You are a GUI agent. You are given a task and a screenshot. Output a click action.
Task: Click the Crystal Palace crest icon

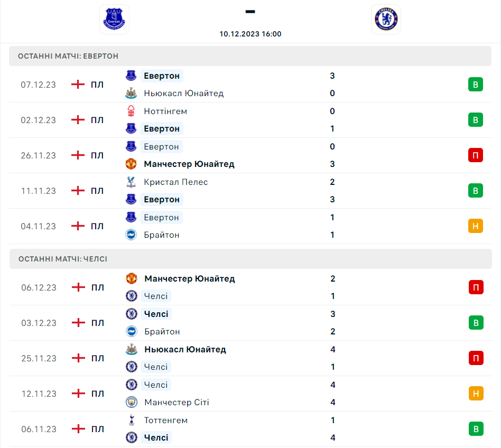click(131, 182)
